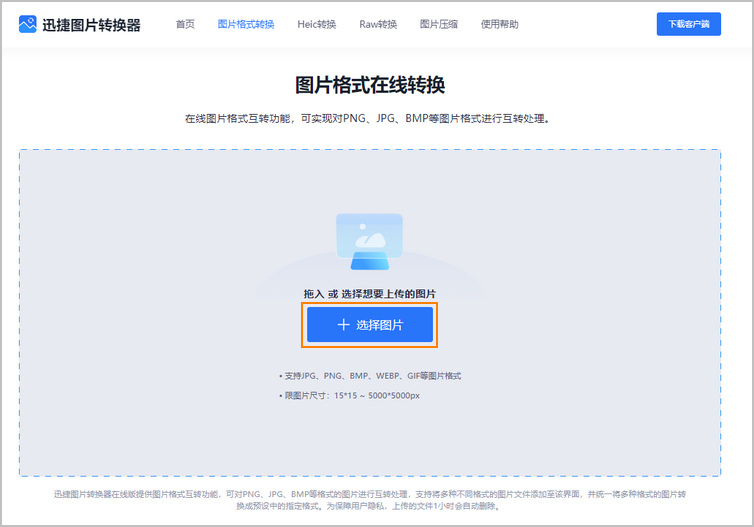
Task: Open the 首页 menu item
Action: pyautogui.click(x=185, y=24)
